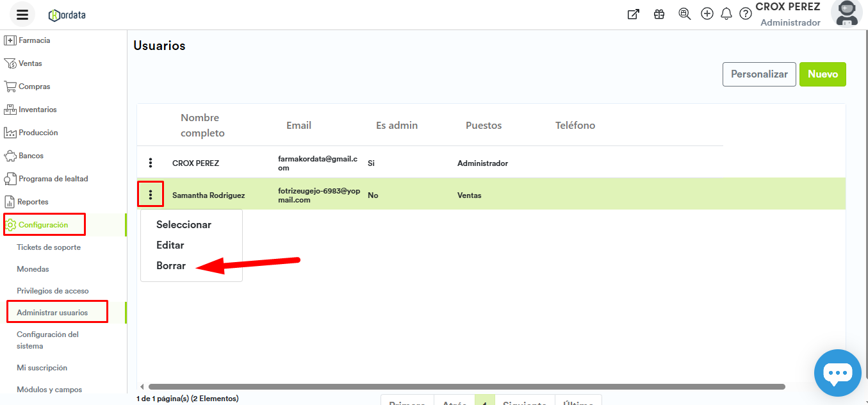Open the notifications bell

coord(726,14)
